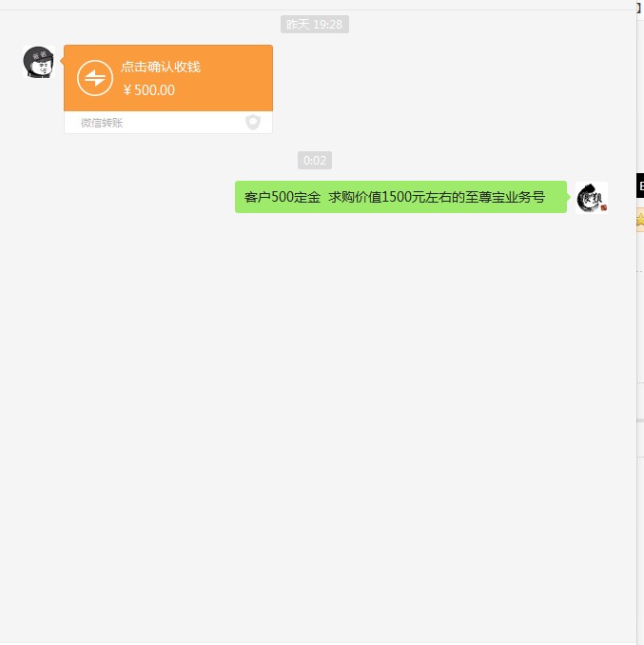644x645 pixels.
Task: Open the sender's cartoon helmet avatar
Action: tap(39, 62)
